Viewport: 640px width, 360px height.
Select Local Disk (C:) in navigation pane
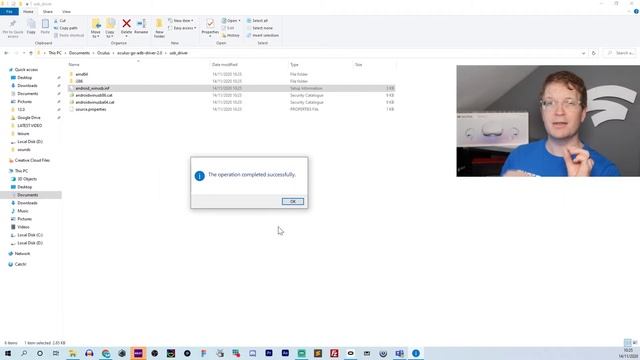point(30,235)
